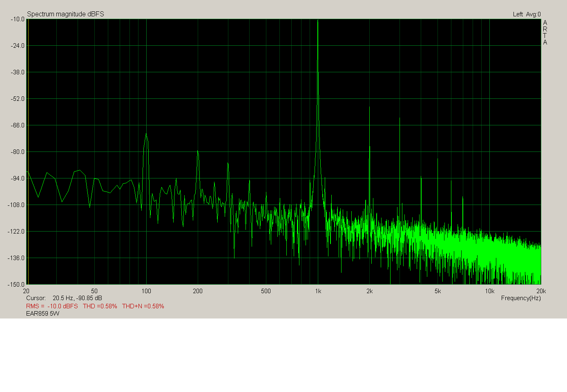Click the 'Spectrum magnitude dBFS' title text
This screenshot has height=392, width=567.
[x=65, y=14]
